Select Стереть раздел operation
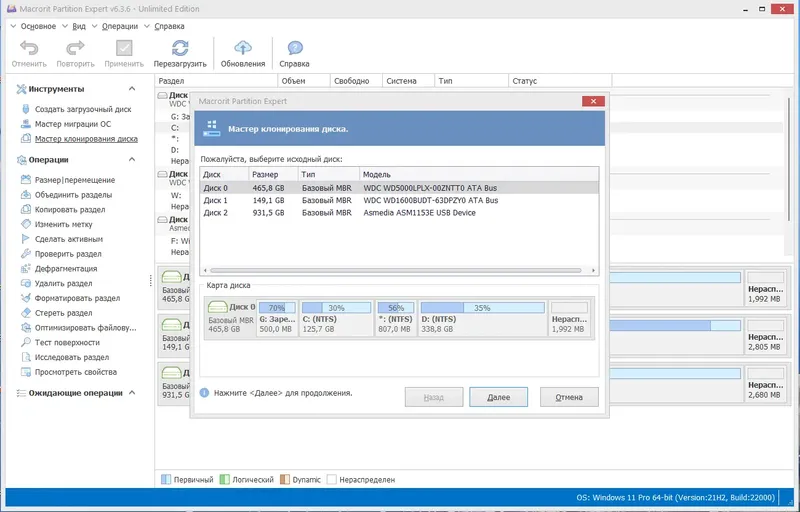Image resolution: width=800 pixels, height=512 pixels. pyautogui.click(x=63, y=313)
